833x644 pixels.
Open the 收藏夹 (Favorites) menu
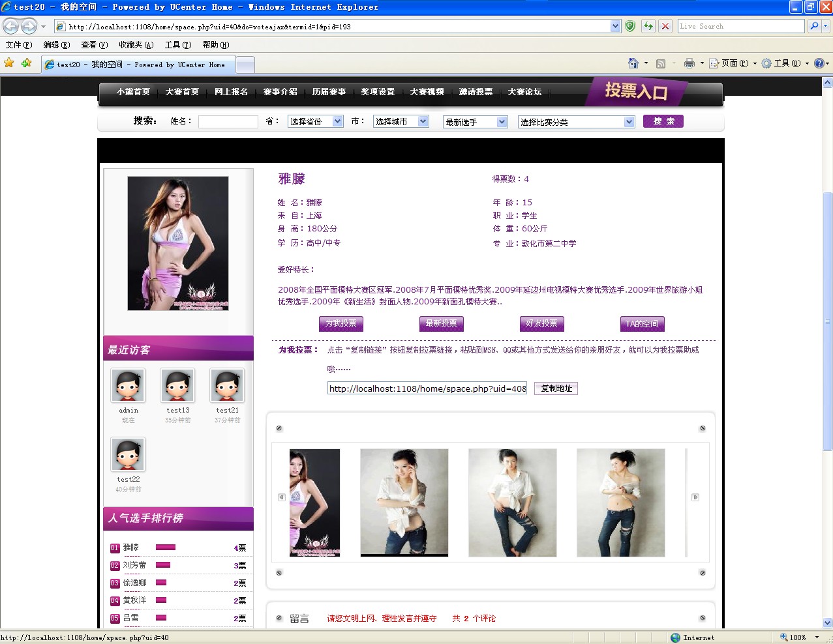pos(136,45)
